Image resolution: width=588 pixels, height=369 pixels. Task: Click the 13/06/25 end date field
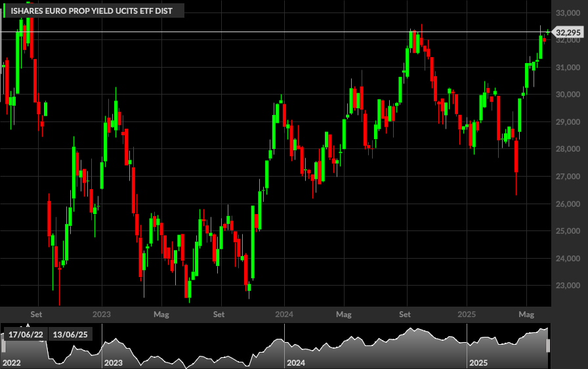tap(70, 334)
